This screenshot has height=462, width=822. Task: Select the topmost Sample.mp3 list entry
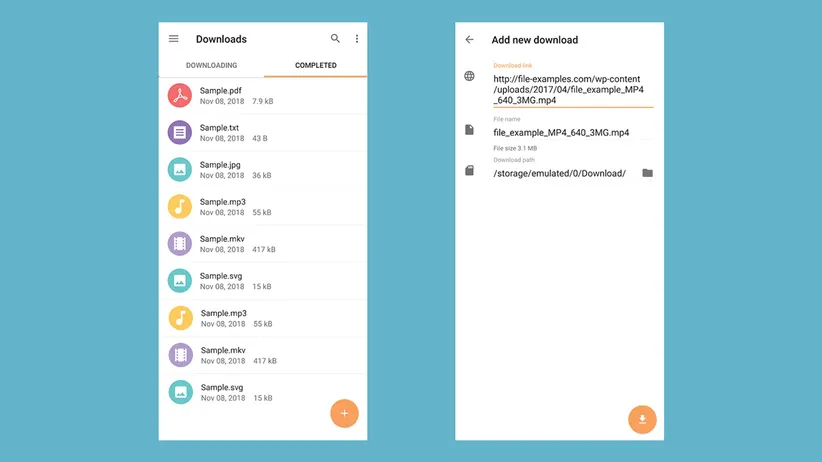[262, 207]
